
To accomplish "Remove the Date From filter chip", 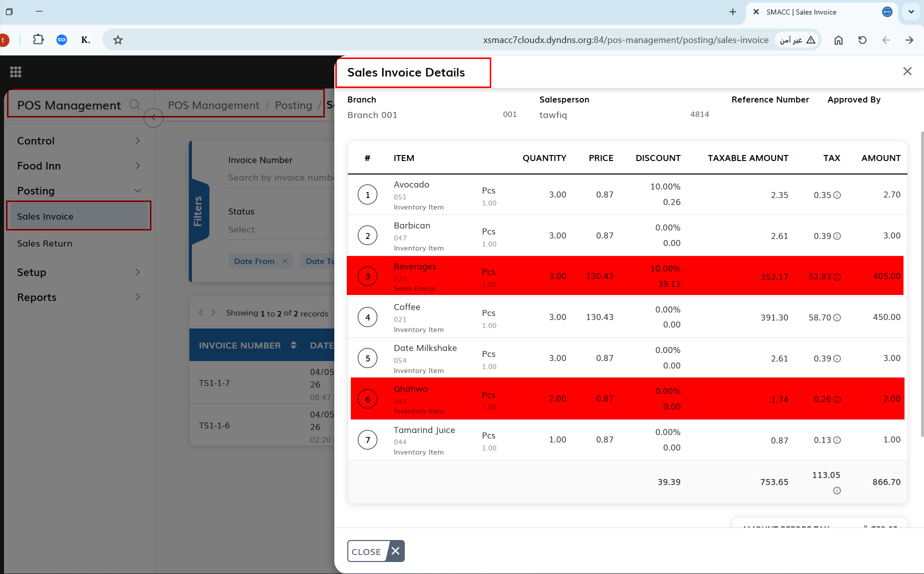I will coord(285,261).
